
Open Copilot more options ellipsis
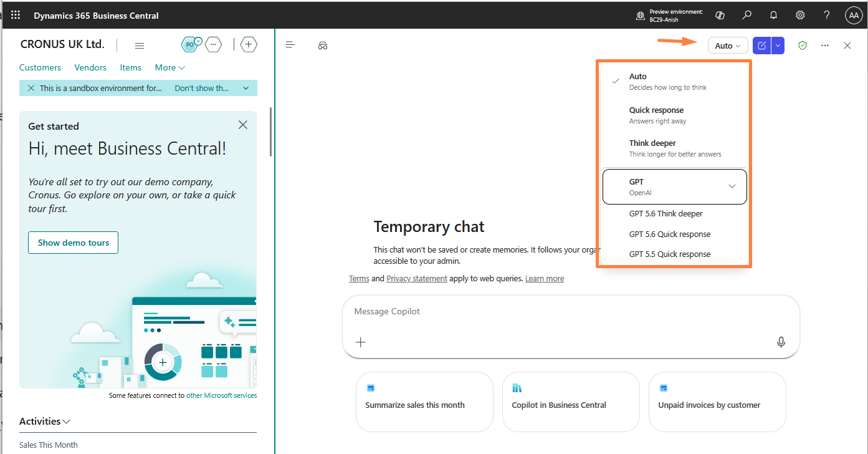click(x=825, y=46)
